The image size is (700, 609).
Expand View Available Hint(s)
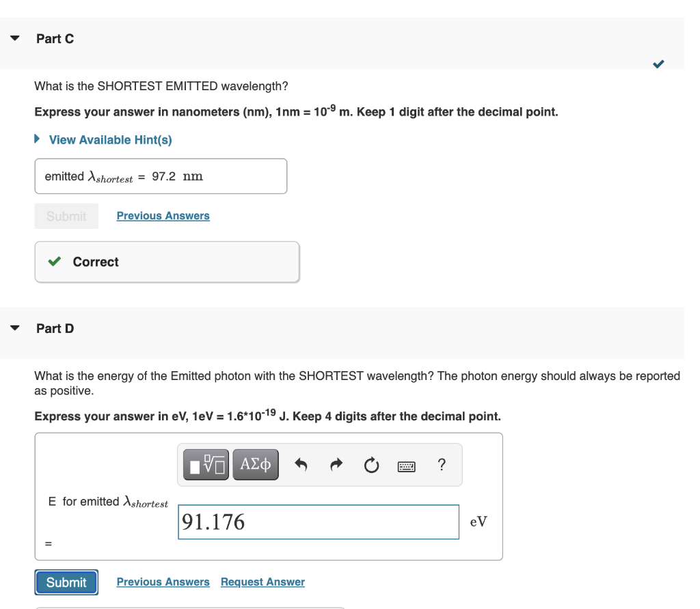tap(110, 139)
